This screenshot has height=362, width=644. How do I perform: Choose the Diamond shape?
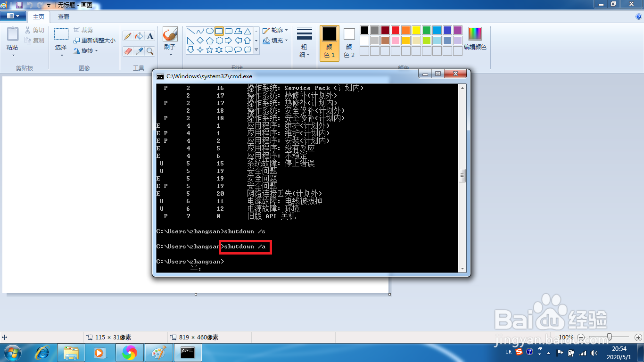click(x=200, y=41)
